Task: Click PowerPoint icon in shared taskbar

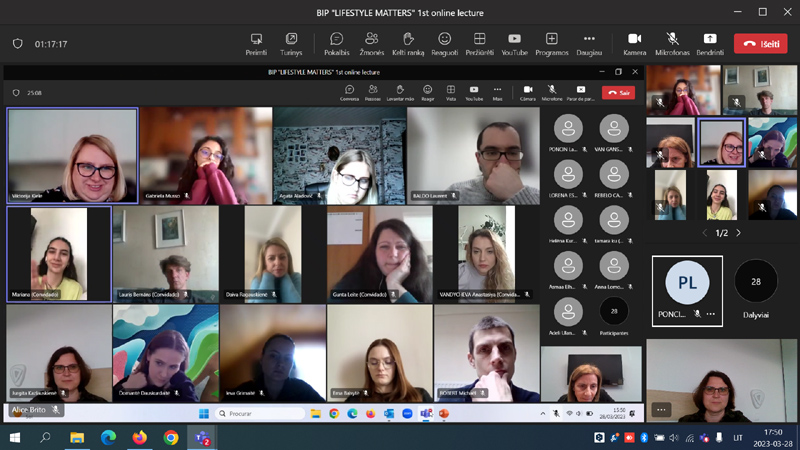Action: 444,413
